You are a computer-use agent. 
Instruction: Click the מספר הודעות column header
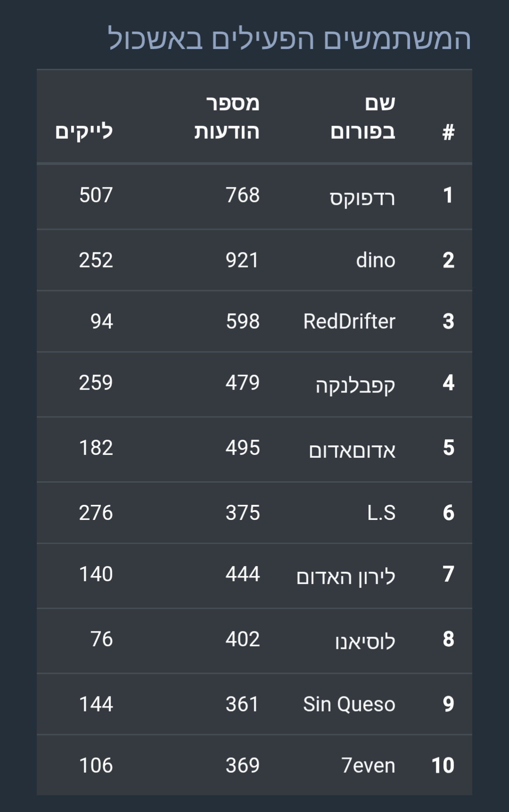pyautogui.click(x=227, y=117)
